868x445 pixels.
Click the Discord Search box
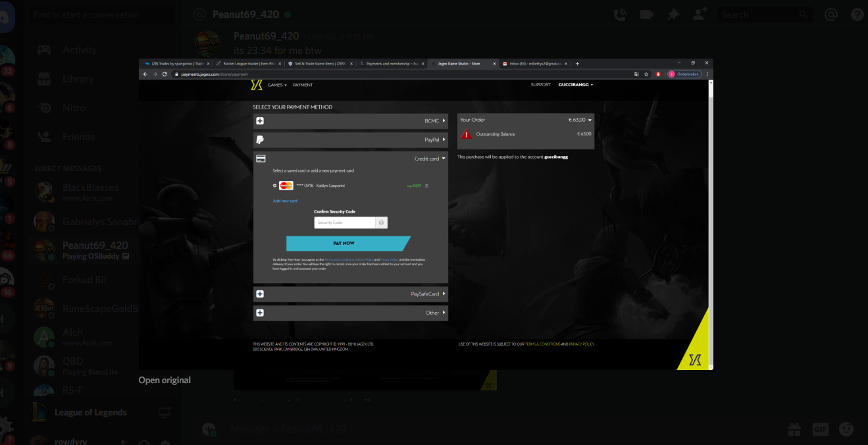(764, 14)
